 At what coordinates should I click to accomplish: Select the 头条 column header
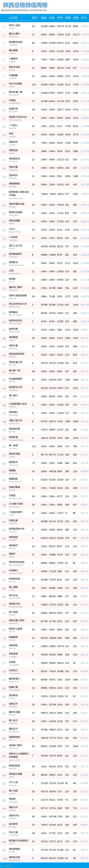[52, 18]
